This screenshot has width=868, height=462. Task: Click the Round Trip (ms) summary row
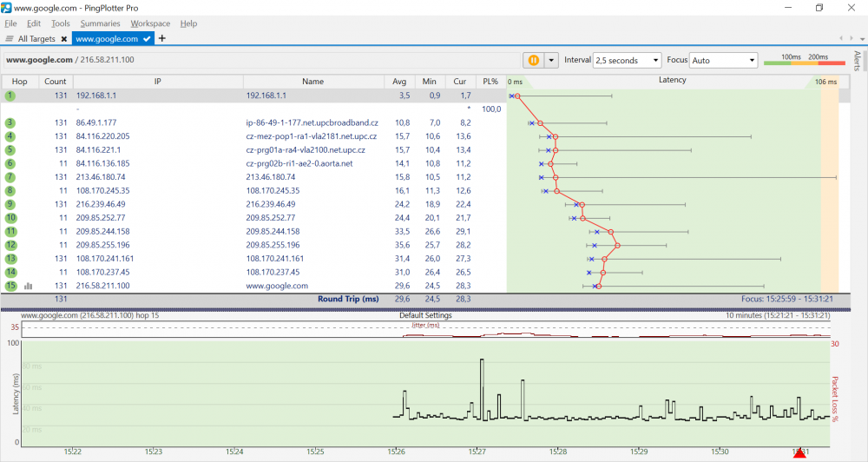(x=425, y=299)
